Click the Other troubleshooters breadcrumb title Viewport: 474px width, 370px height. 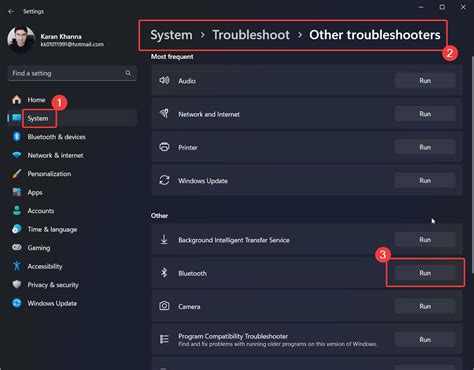375,35
